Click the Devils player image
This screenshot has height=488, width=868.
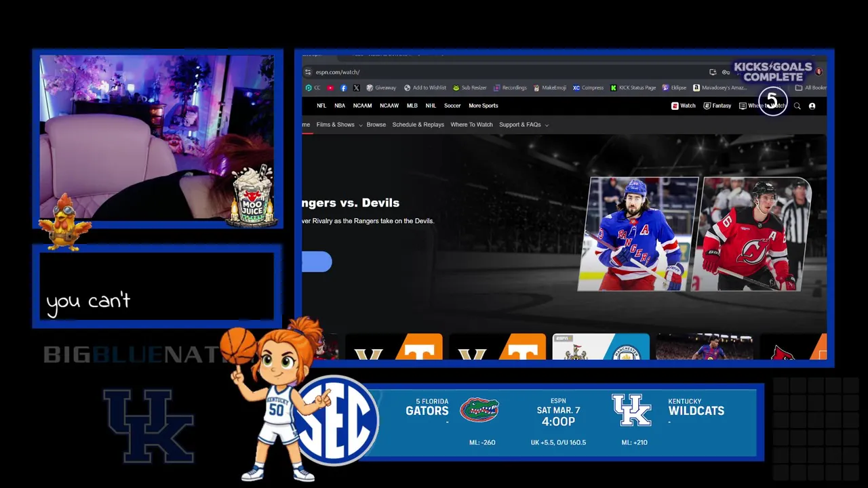751,234
